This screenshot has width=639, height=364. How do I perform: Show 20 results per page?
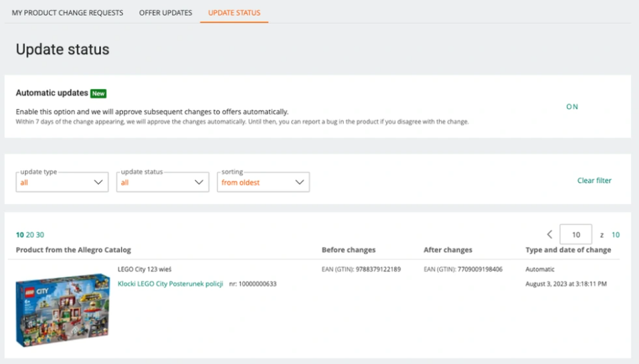tap(29, 235)
